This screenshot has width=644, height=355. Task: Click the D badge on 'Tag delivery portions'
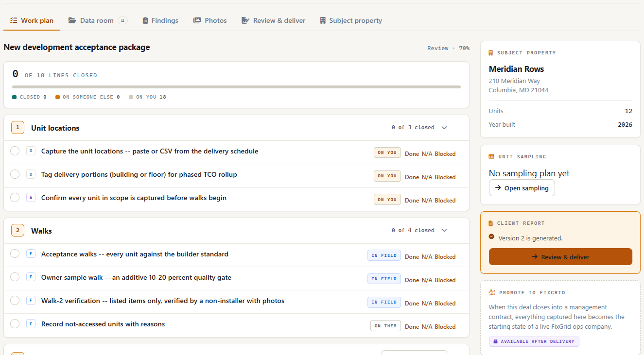pyautogui.click(x=31, y=174)
